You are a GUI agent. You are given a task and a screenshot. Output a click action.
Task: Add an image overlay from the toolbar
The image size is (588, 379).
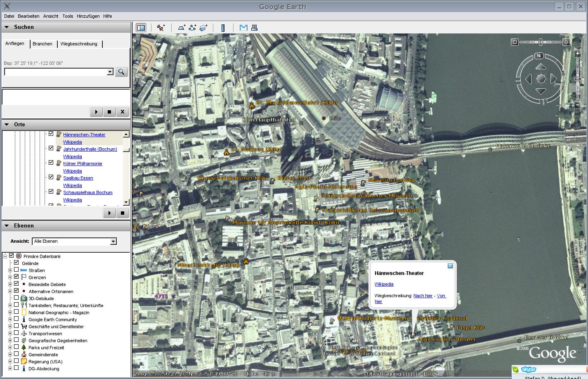(x=203, y=28)
